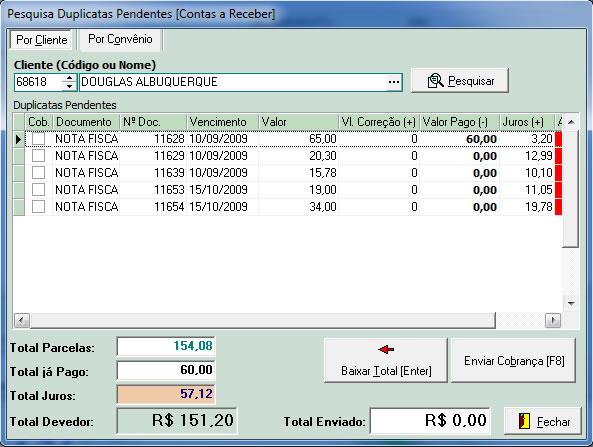Viewport: 593px width, 447px height.
Task: Check Cob. box for document 11628
Action: [x=38, y=139]
